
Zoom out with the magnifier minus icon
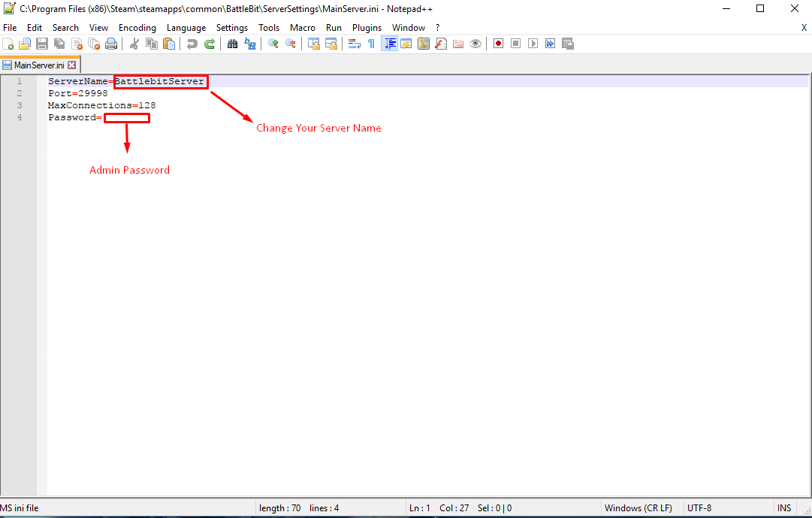tap(291, 44)
